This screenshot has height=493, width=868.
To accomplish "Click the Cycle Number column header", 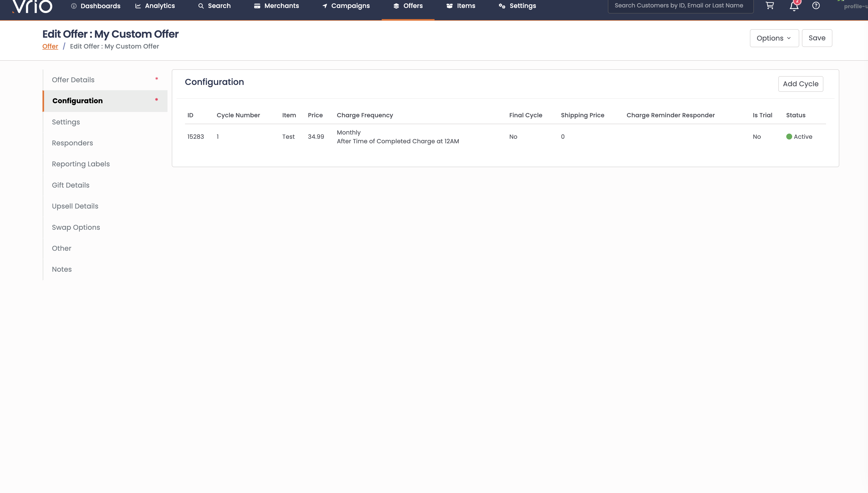I will coord(238,115).
